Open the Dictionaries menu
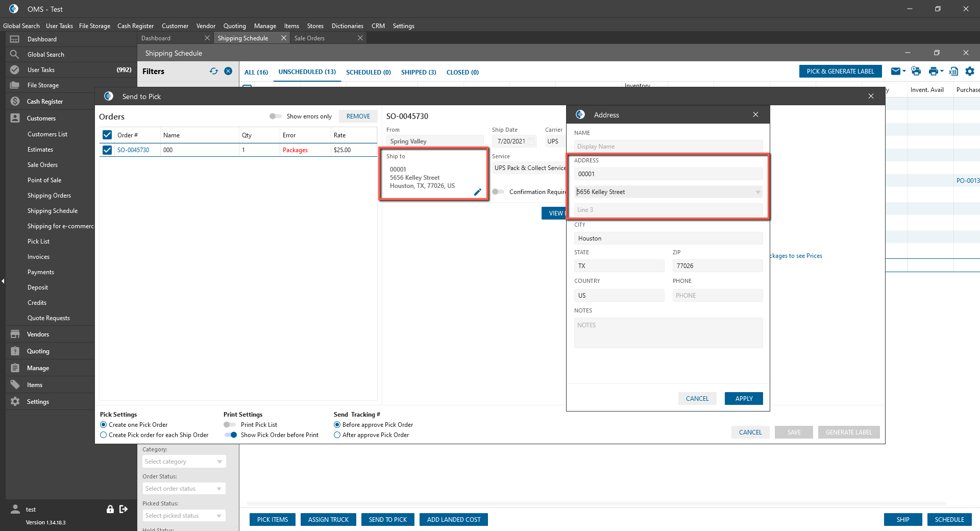This screenshot has height=531, width=980. click(347, 26)
